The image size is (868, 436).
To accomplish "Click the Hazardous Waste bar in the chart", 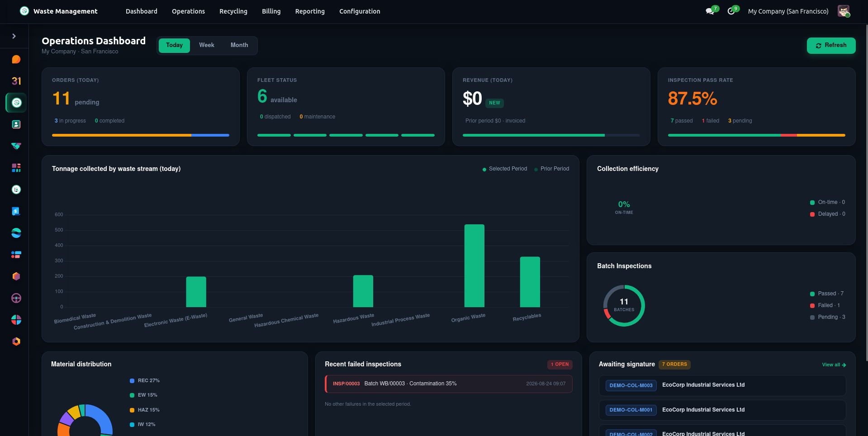I will click(363, 291).
